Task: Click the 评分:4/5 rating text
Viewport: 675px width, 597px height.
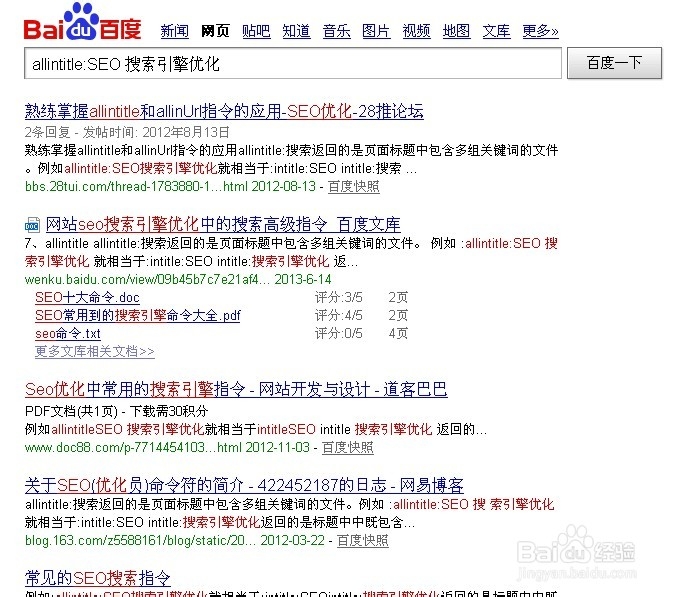Action: click(338, 316)
